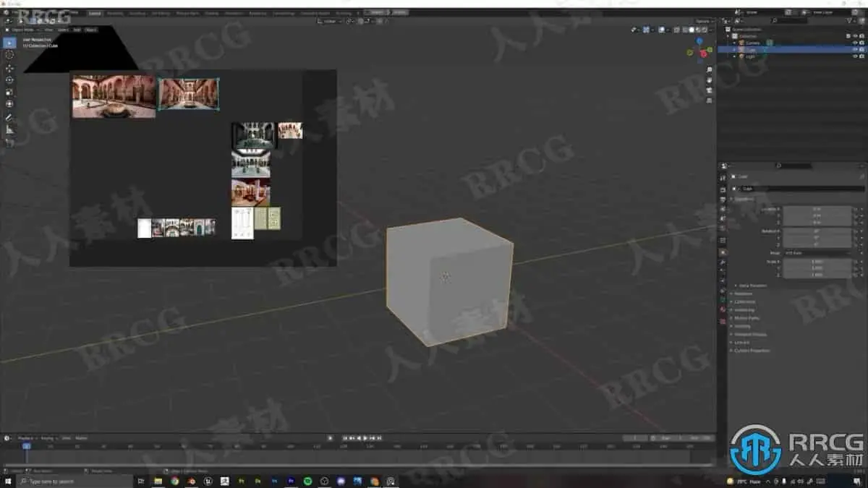Open the Material properties tab icon
Screen dimensions: 868x488
[722, 309]
